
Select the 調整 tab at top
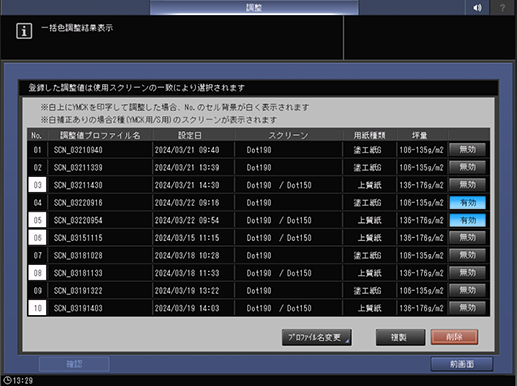254,7
